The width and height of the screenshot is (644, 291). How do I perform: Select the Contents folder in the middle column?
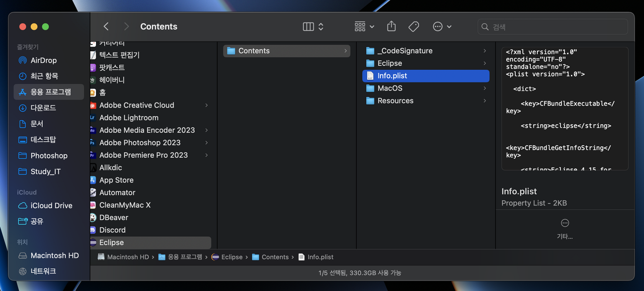[287, 51]
